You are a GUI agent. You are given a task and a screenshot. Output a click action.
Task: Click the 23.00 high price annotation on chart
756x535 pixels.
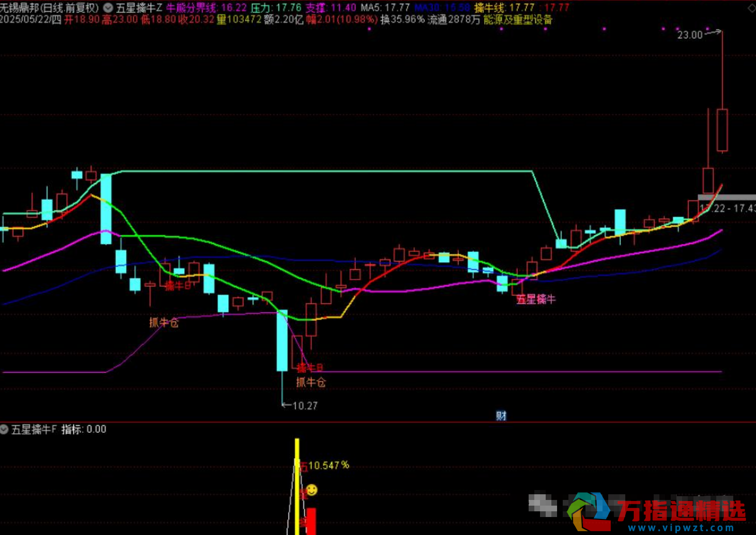690,35
